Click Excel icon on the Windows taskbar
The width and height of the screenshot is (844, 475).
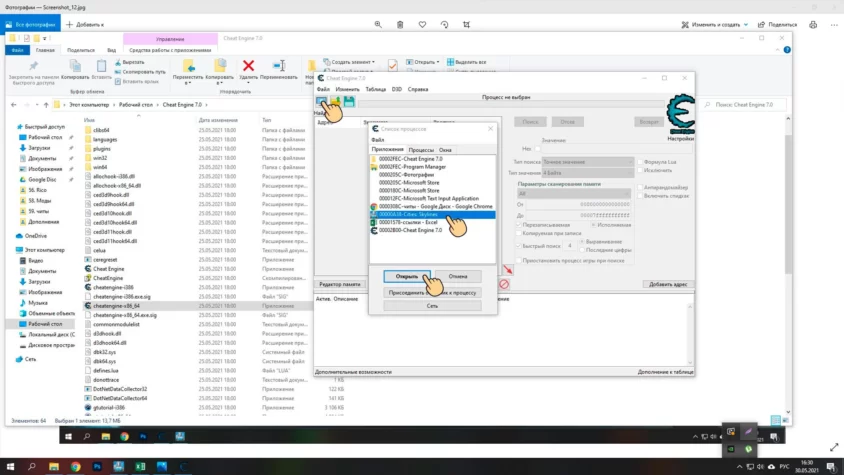[140, 466]
